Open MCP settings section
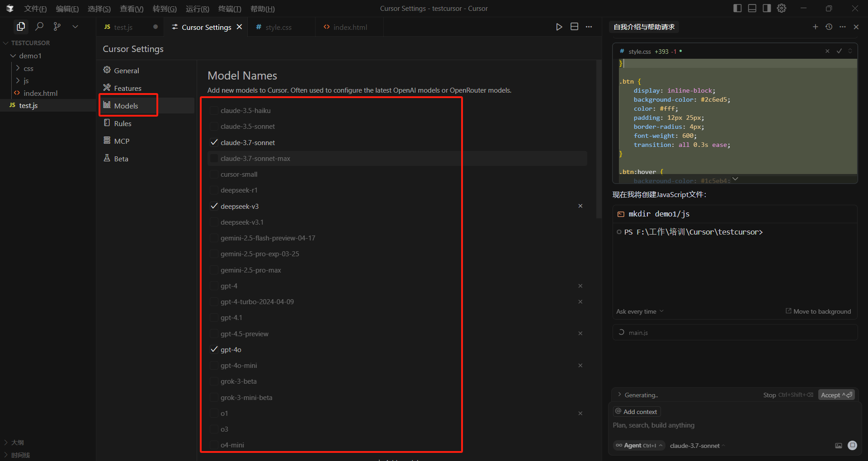Screen dimensions: 868x461 (x=146, y=141)
